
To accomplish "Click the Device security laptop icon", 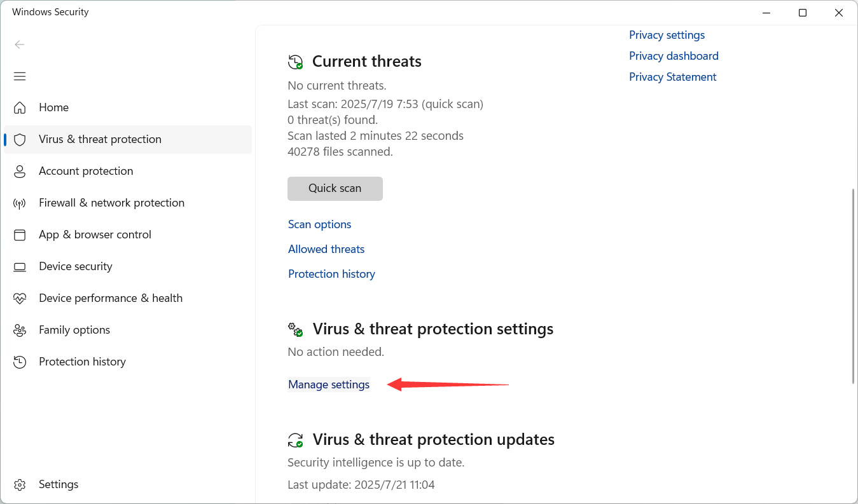I will (20, 266).
